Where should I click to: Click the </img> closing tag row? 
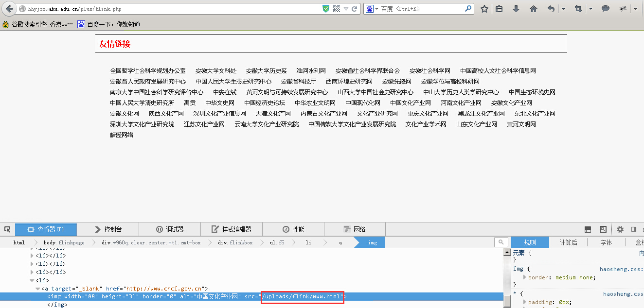coord(57,305)
